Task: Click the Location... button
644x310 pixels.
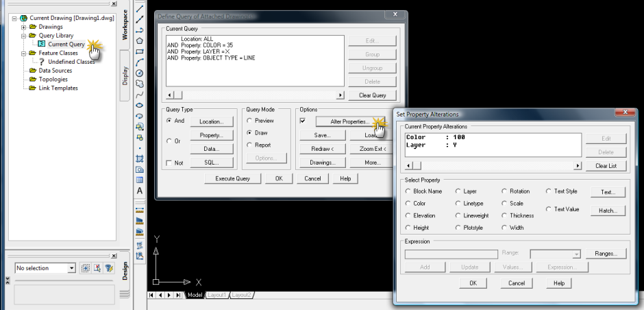Action: click(x=212, y=121)
